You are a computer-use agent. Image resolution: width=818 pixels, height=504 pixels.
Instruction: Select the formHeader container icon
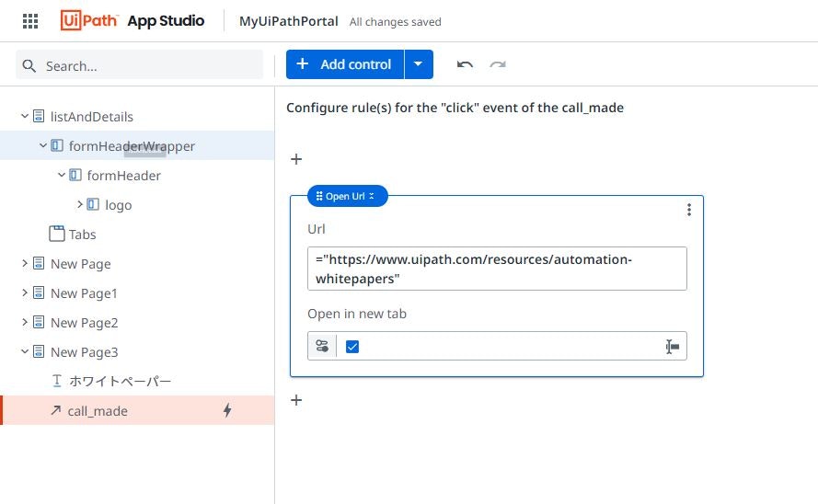point(75,175)
